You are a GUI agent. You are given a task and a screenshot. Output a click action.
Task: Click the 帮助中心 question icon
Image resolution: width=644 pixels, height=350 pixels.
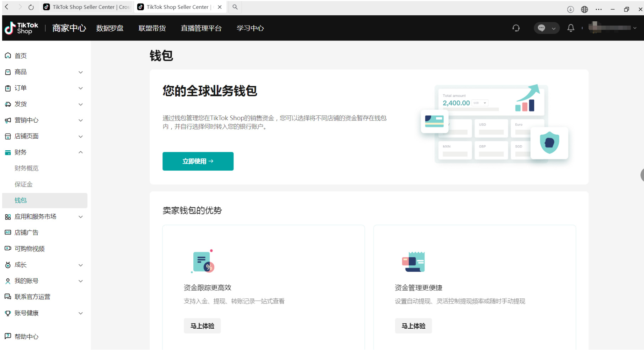tap(8, 336)
